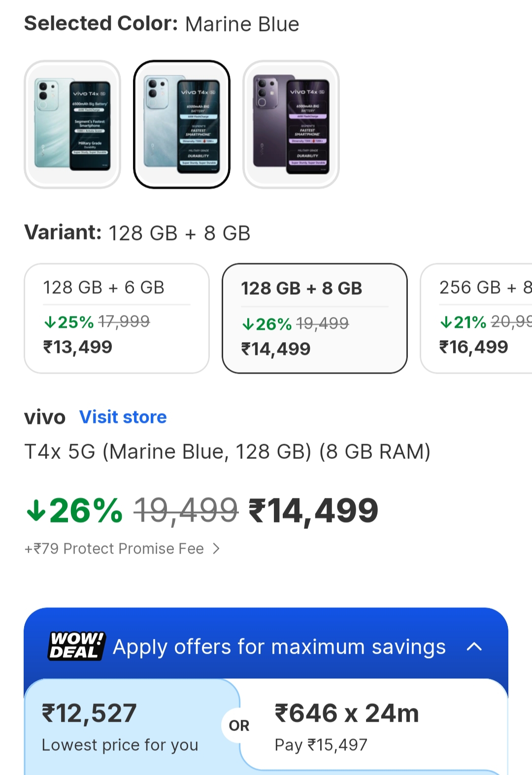Viewport: 532px width, 775px height.
Task: Select the 128 GB + 8 GB variant
Action: [315, 318]
